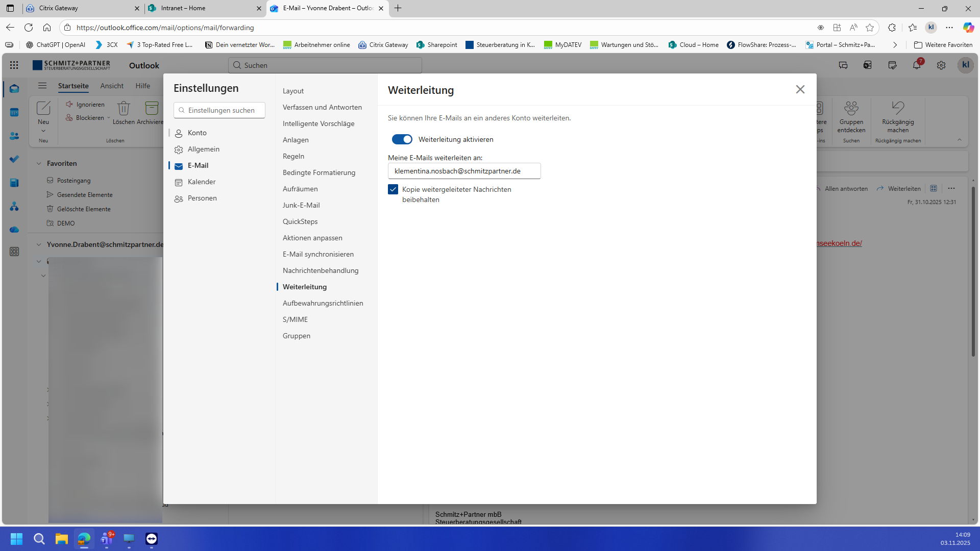The width and height of the screenshot is (980, 551).
Task: Select Kalender settings category
Action: coord(202,182)
